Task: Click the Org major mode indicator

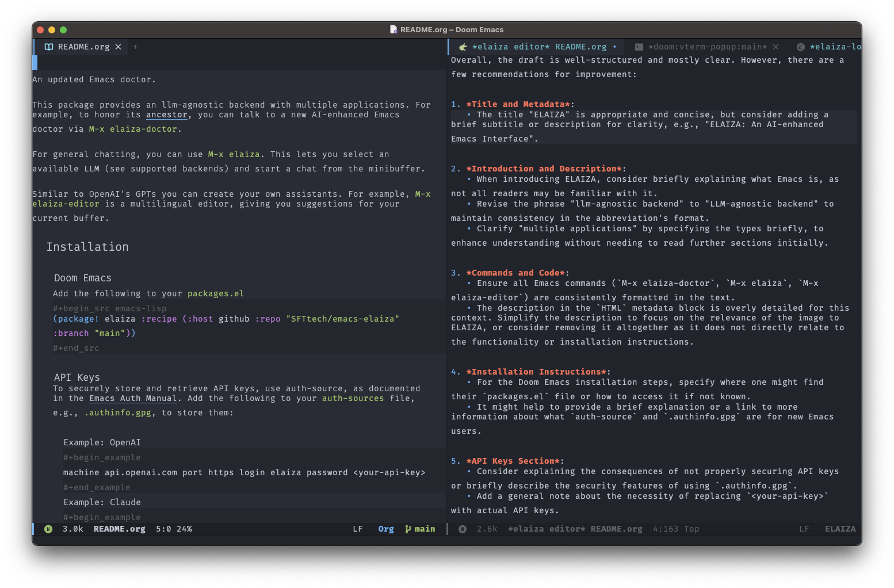Action: (x=386, y=529)
